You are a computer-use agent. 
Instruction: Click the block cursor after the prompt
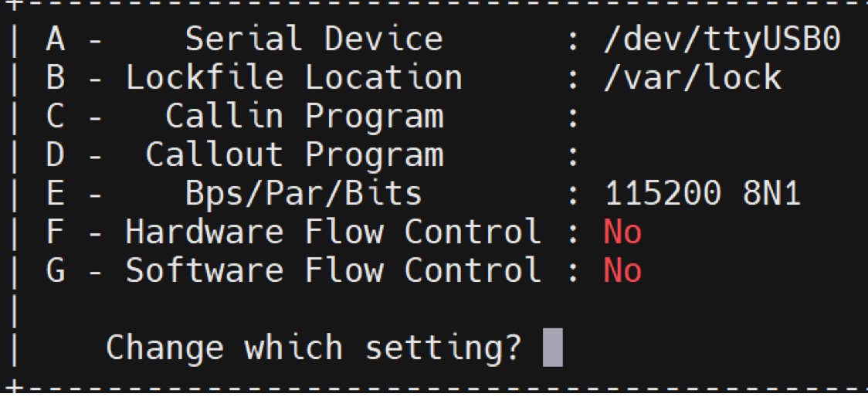click(x=552, y=348)
